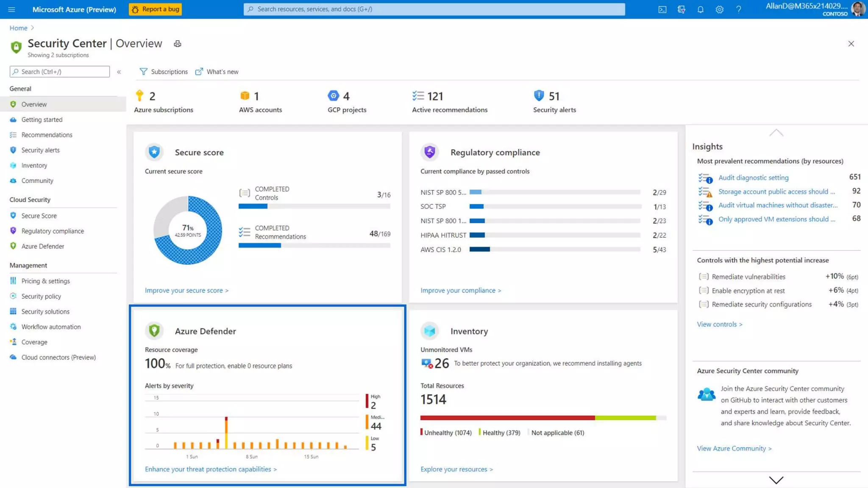Open the Cloud Shell icon in top bar

tap(662, 9)
